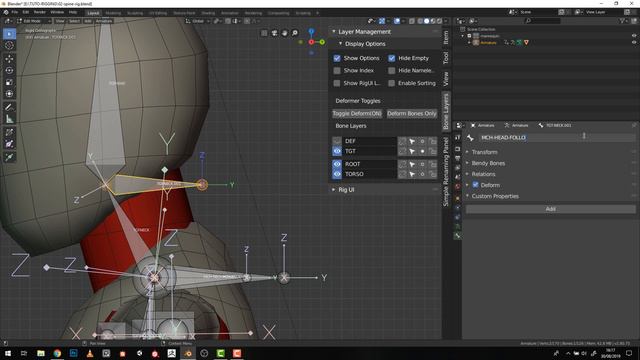Viewport: 640px width, 360px height.
Task: Open Chrome from the Windows taskbar
Action: (57, 353)
